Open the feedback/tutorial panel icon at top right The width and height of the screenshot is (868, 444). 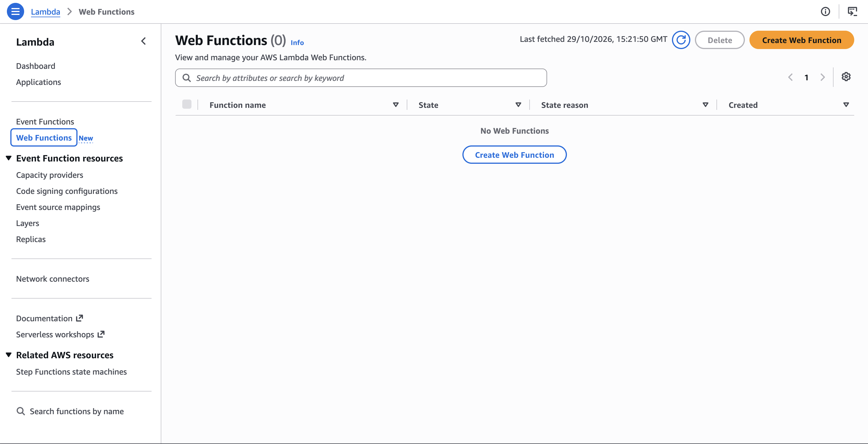(x=852, y=11)
